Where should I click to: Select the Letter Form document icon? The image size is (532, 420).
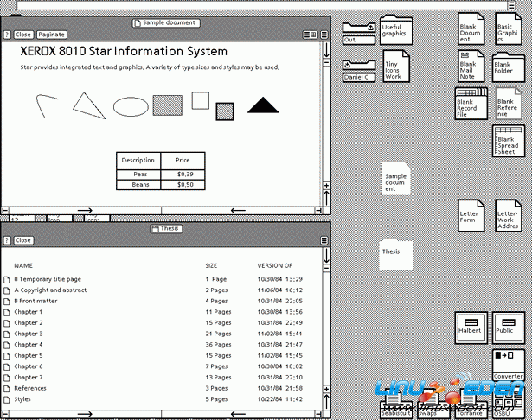pos(471,216)
